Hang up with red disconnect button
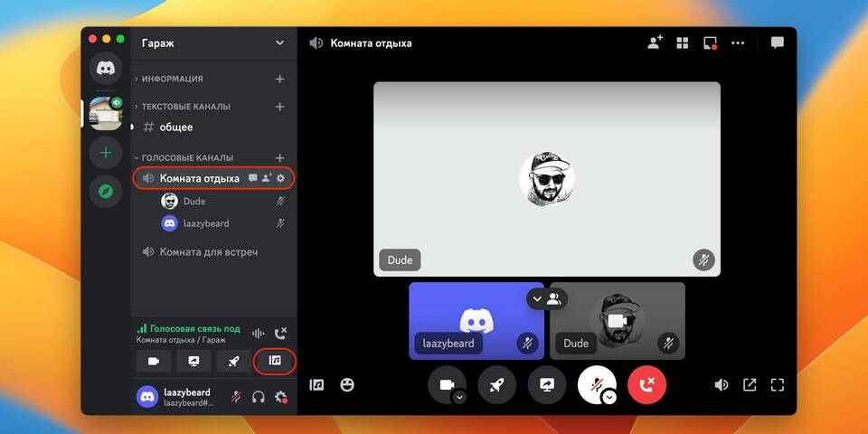Image resolution: width=868 pixels, height=434 pixels. point(647,385)
